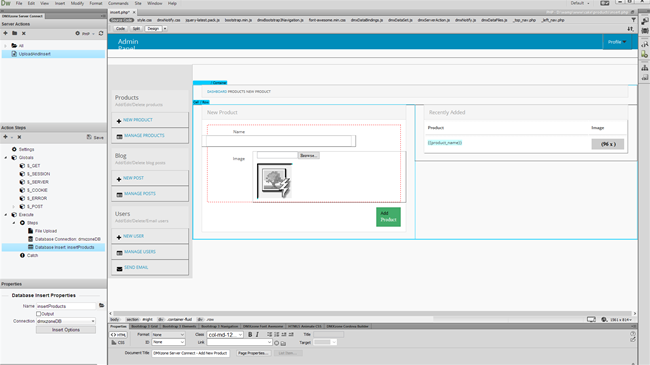Create a new folder in Server Actions
Screen dimensions: 650x365
(x=15, y=33)
